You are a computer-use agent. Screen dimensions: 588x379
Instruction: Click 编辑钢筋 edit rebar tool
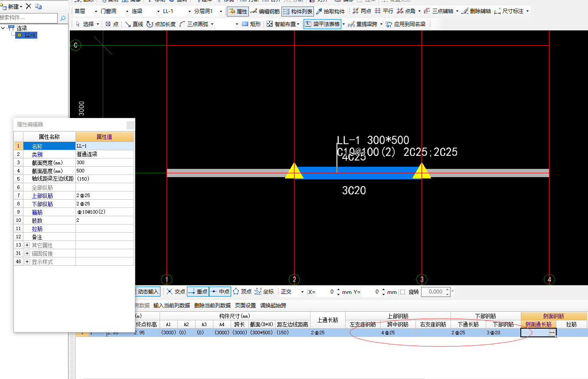[265, 11]
